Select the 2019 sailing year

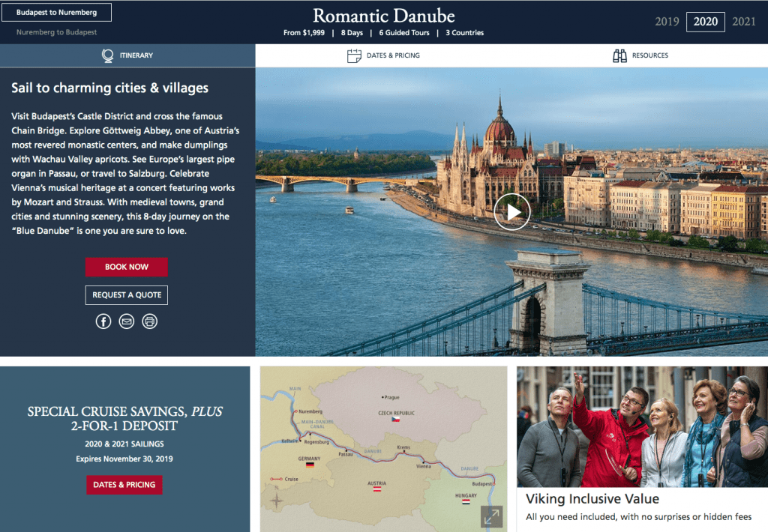[x=667, y=22]
